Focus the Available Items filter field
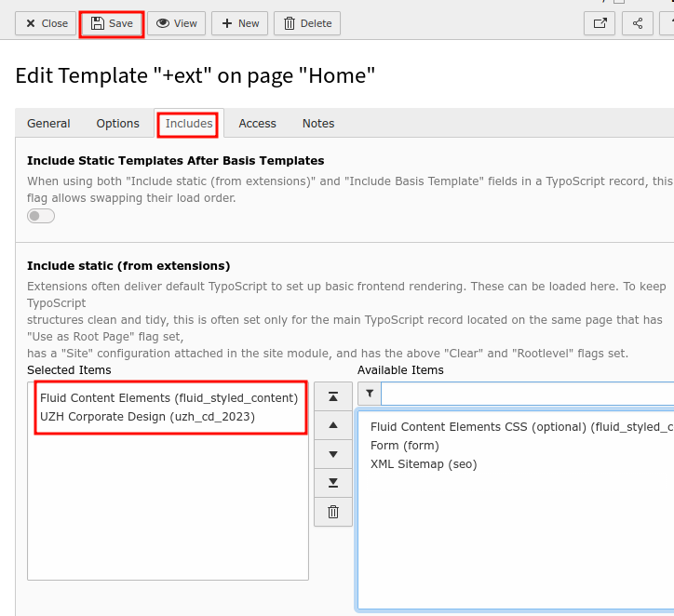The image size is (674, 616). tap(528, 394)
